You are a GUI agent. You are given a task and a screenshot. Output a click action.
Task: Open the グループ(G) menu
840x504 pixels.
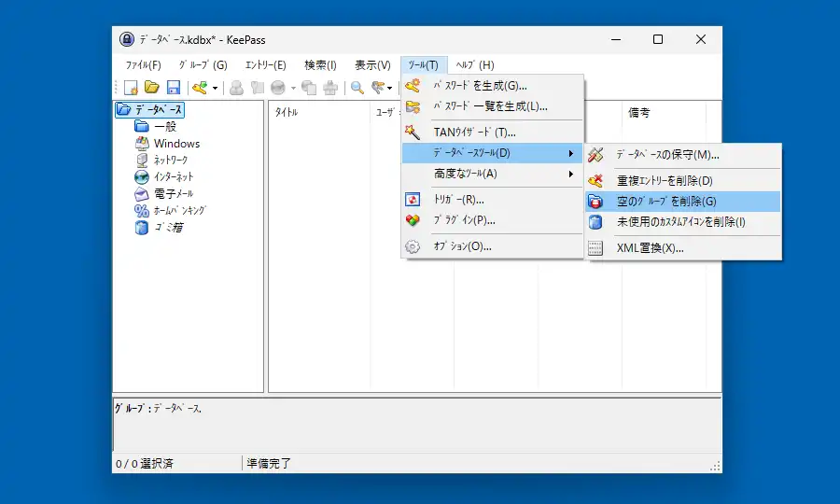tap(203, 64)
